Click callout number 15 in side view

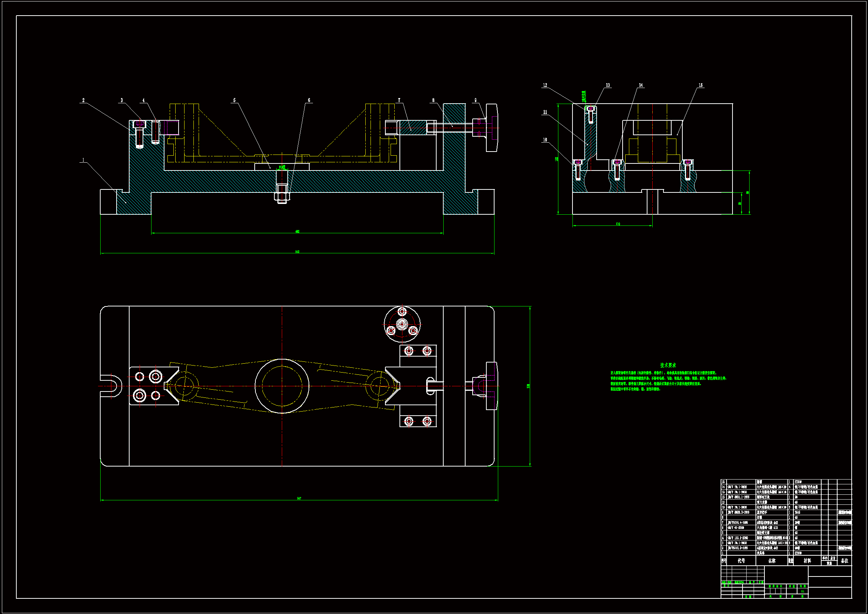coord(701,85)
